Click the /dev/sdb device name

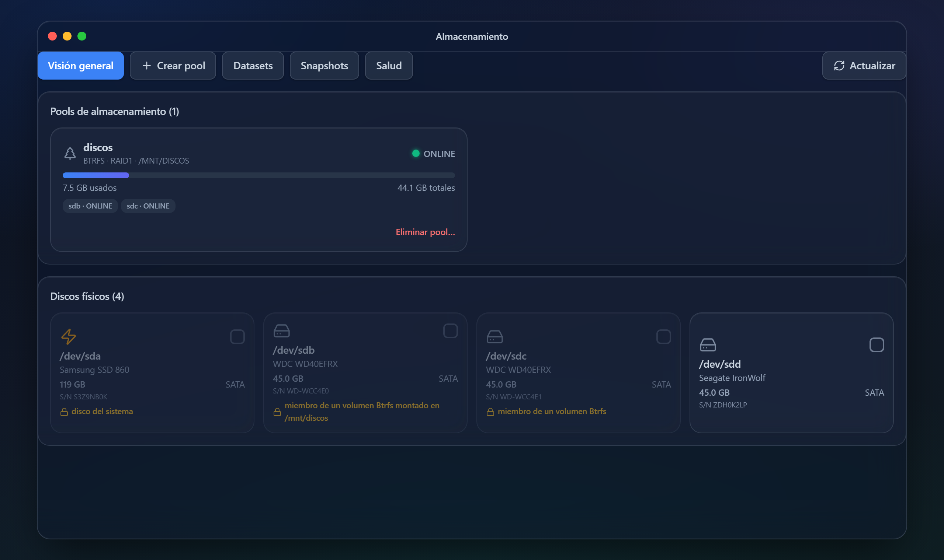coord(294,350)
